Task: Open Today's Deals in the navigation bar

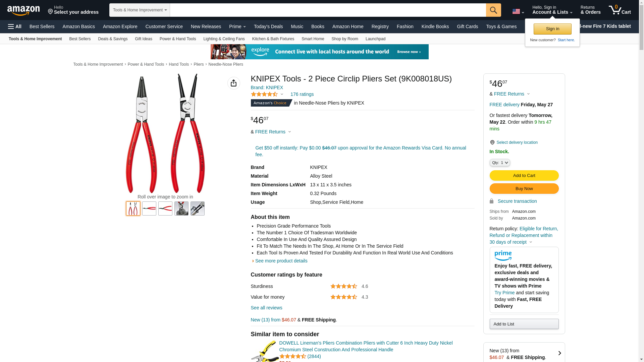Action: pyautogui.click(x=268, y=26)
